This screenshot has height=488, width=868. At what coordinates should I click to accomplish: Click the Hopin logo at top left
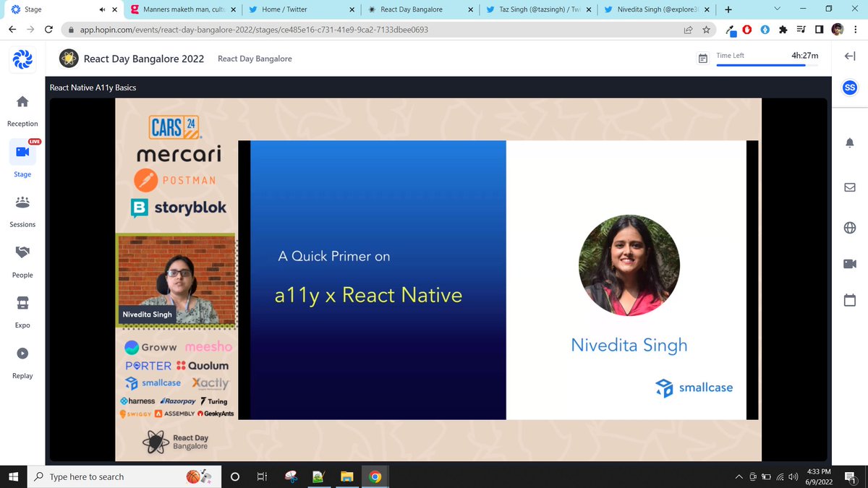[22, 59]
